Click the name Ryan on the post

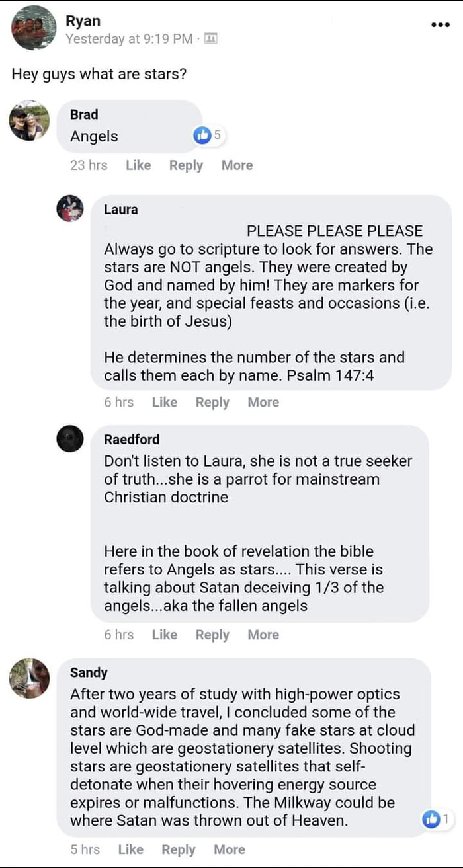click(x=83, y=21)
